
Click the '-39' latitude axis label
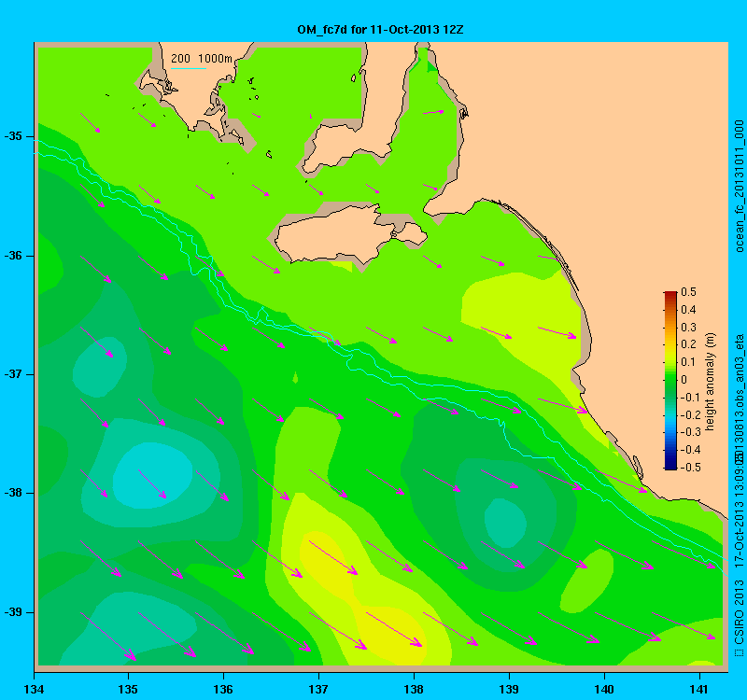pos(13,612)
